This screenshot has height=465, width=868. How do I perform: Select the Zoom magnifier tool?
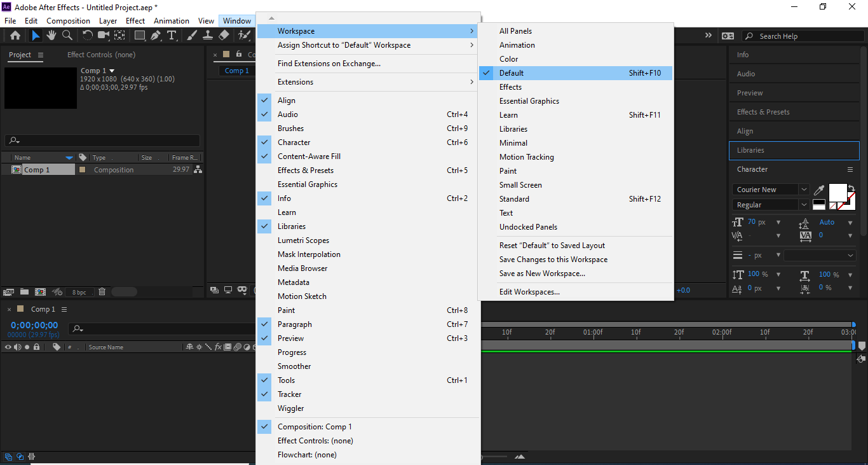click(x=67, y=36)
